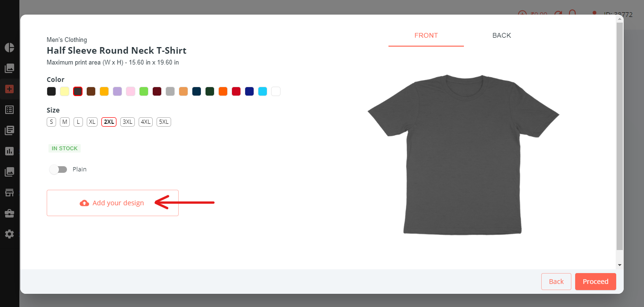Open the bar chart reports sidebar icon
Image resolution: width=644 pixels, height=307 pixels.
(x=9, y=151)
